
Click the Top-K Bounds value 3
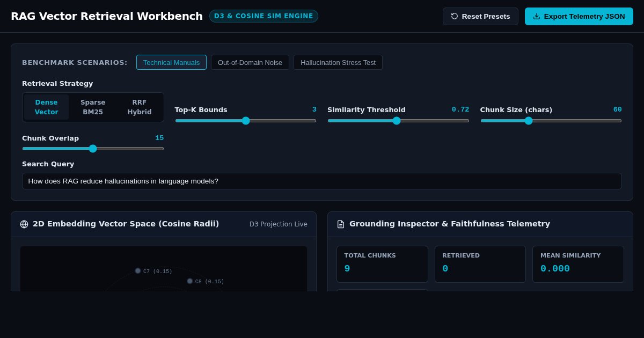314,109
